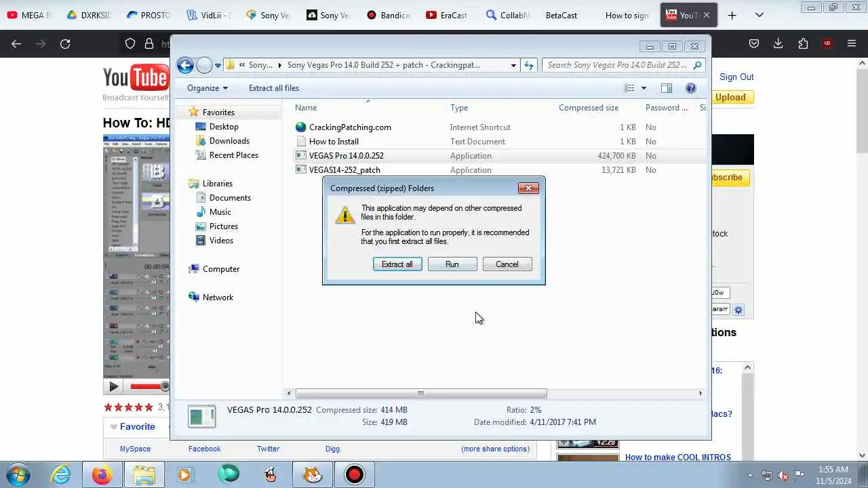Open the view options dropdown arrow
The width and height of the screenshot is (868, 488).
644,88
